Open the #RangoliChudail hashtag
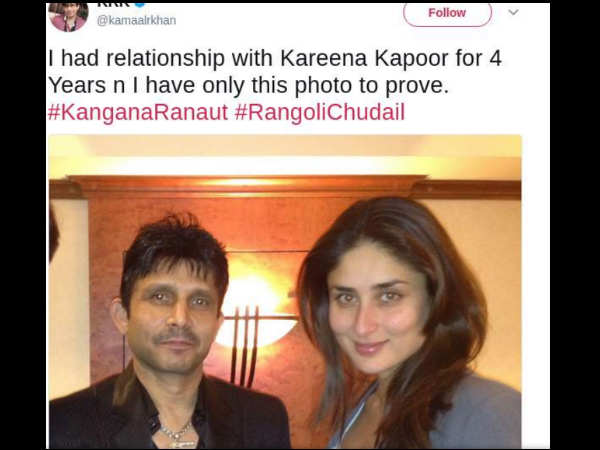Viewport: 600px width, 450px height. [320, 112]
